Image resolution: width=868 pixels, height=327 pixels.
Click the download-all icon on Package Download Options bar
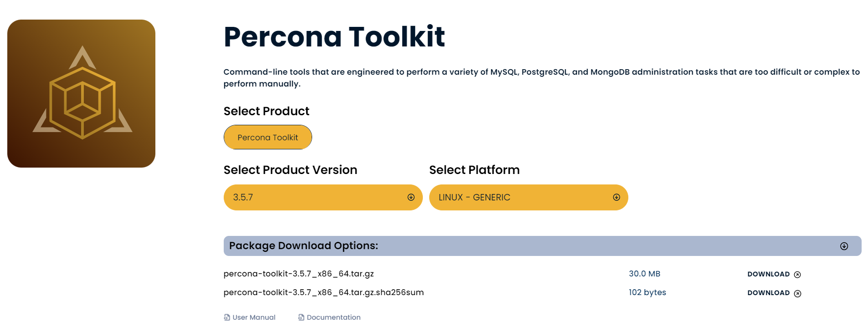point(844,246)
